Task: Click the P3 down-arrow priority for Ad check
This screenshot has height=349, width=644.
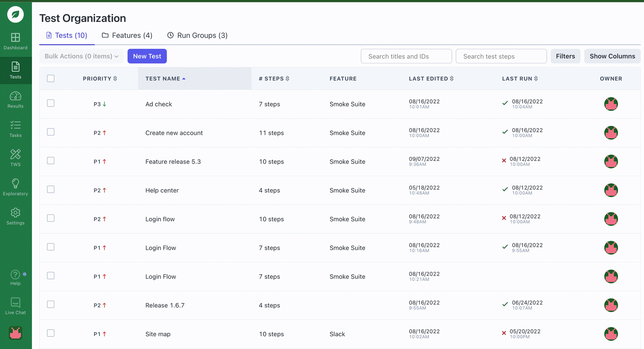Action: click(x=105, y=104)
